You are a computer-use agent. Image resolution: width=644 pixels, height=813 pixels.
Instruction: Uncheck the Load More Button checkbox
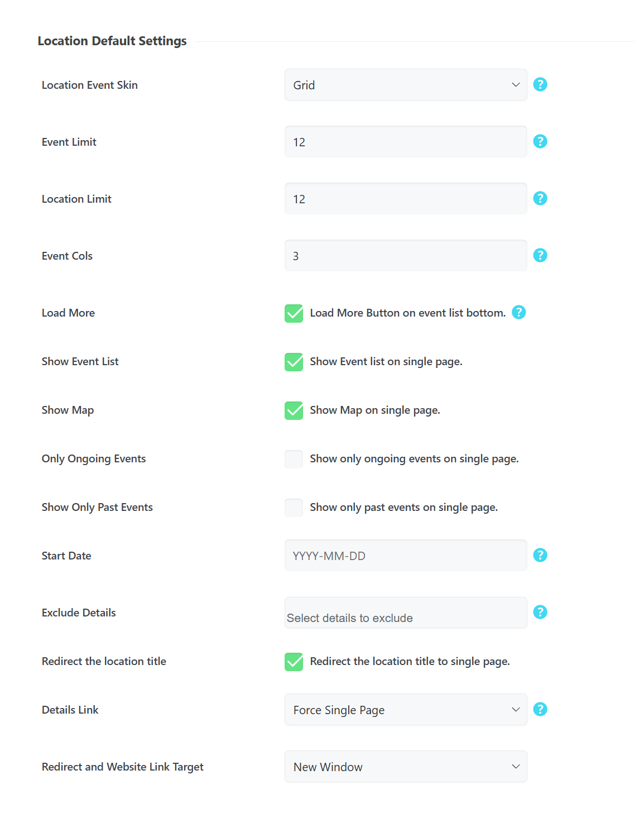point(294,313)
